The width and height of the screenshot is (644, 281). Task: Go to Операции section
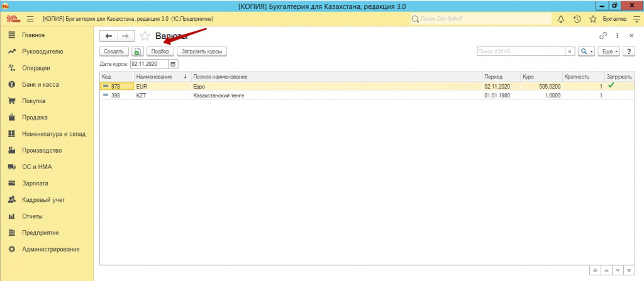(36, 68)
